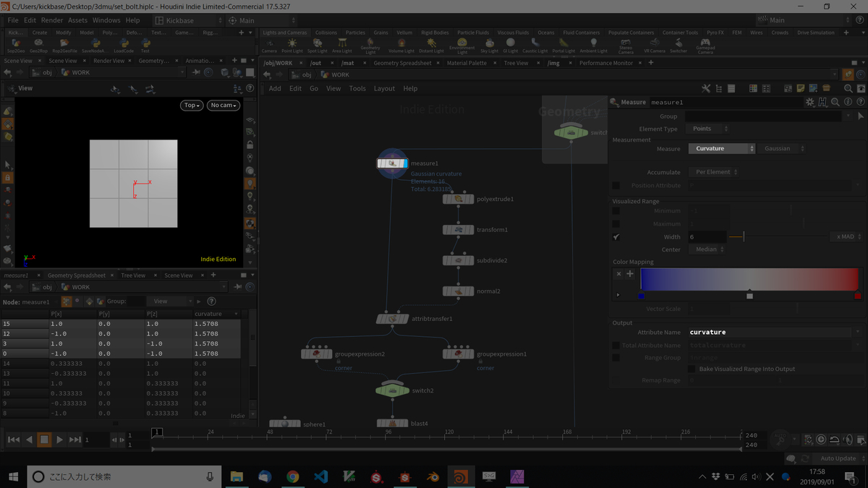Viewport: 868px width, 488px height.
Task: Switch to the Geometry Spreadsheet tab in network pane
Action: 402,63
